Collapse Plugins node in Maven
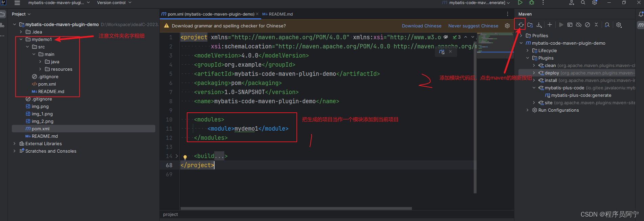Screen dimensions: 644x221 [x=528, y=58]
